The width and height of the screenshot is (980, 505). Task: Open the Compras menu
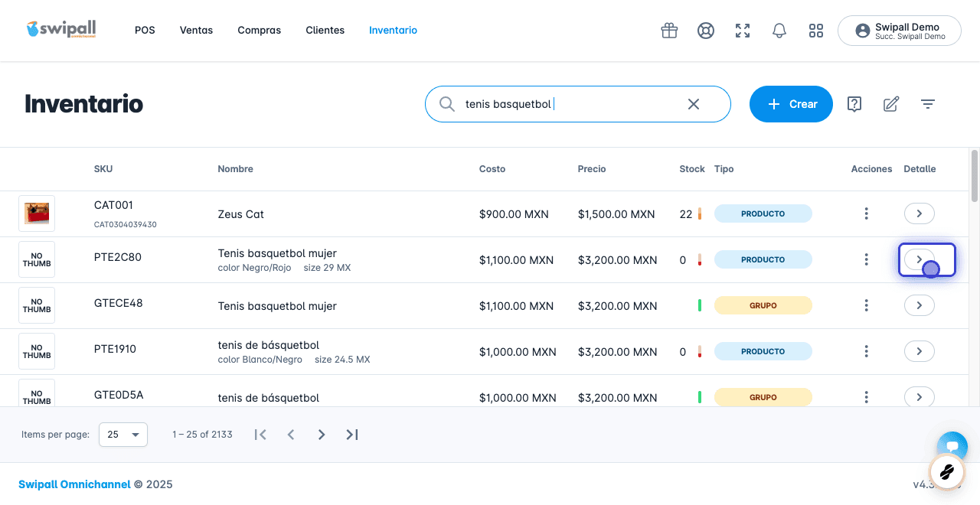260,31
